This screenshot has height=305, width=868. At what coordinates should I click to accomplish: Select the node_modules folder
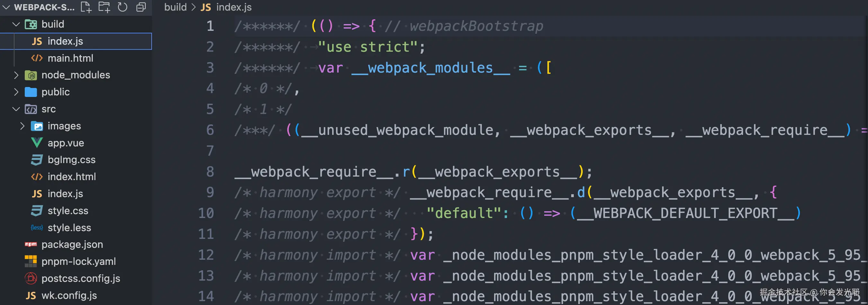tap(75, 75)
